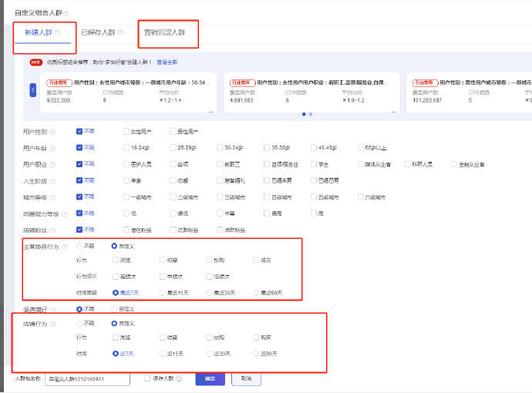
Task: Switch to the 已保存人群 tab
Action: pyautogui.click(x=98, y=32)
